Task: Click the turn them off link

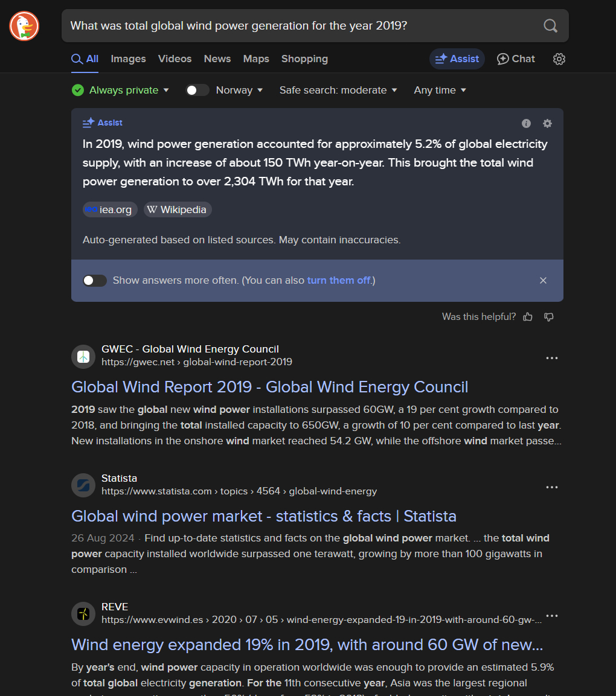Action: (339, 281)
